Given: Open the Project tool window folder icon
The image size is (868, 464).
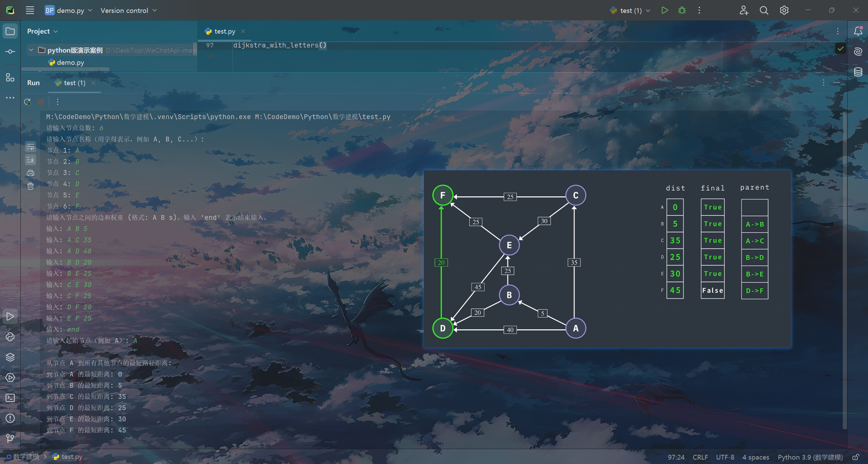Looking at the screenshot, I should pyautogui.click(x=10, y=31).
